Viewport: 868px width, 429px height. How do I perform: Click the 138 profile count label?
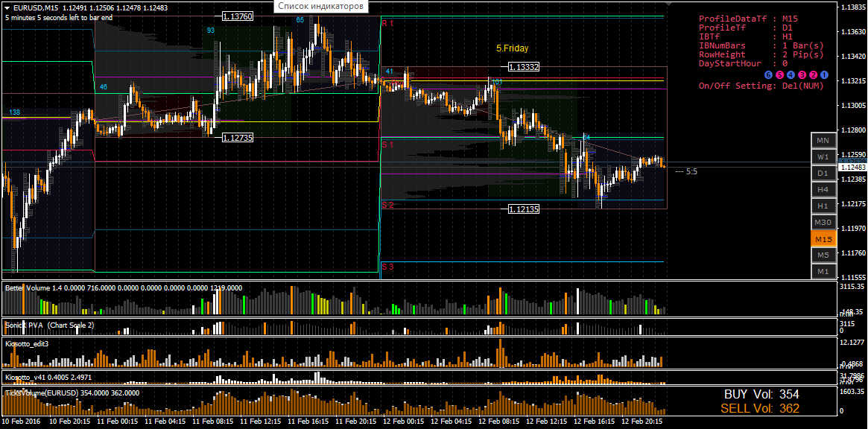click(15, 112)
